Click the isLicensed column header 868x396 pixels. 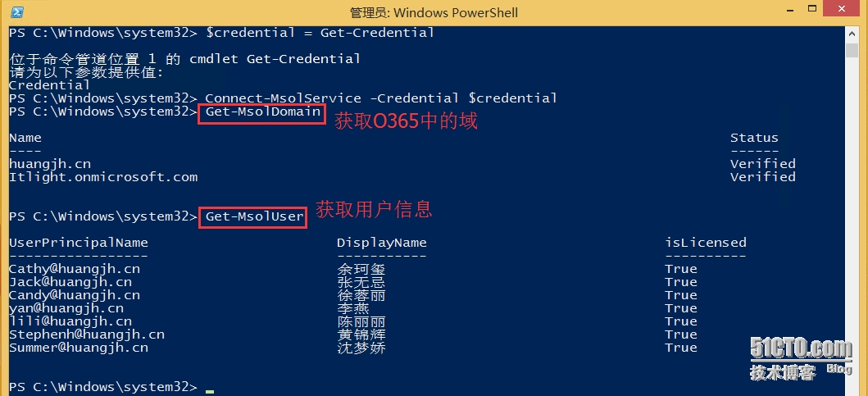(x=706, y=243)
